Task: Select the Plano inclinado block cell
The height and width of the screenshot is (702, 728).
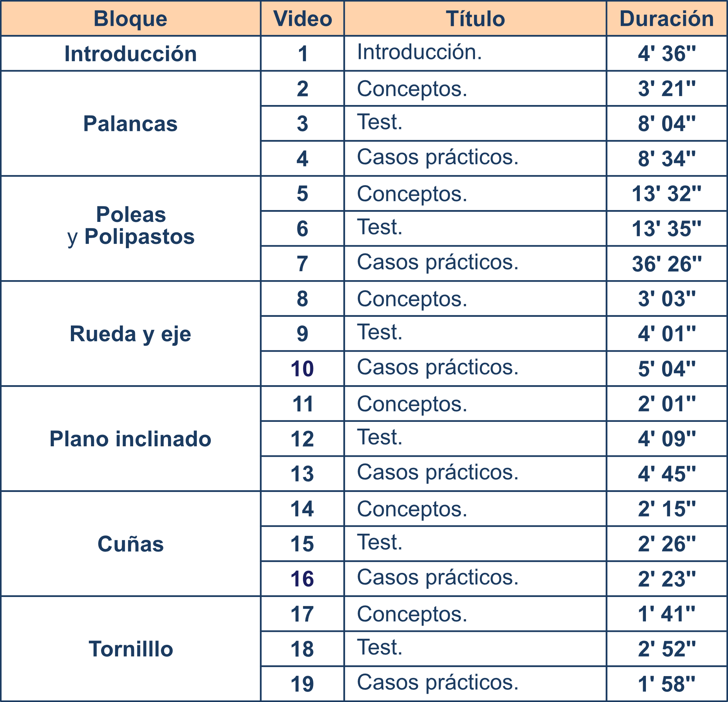Action: click(x=130, y=439)
